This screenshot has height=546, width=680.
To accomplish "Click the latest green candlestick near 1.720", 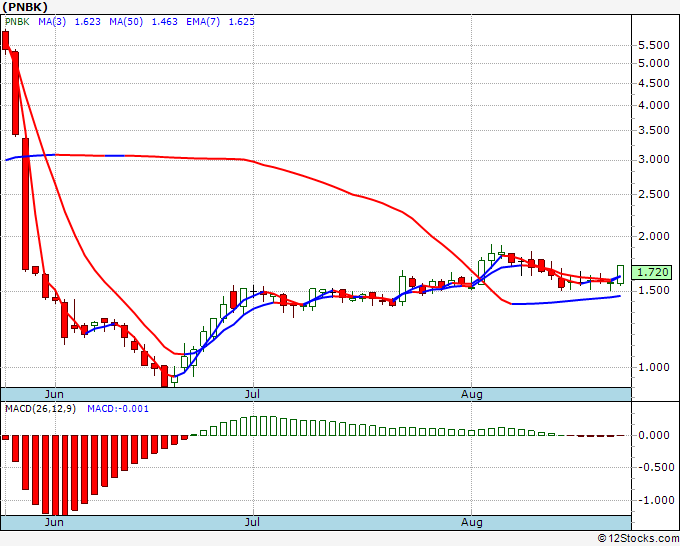I will click(621, 275).
